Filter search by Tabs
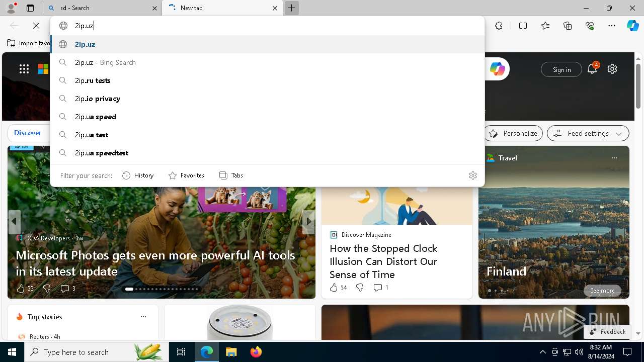Screen dimensions: 644x362 pos(231,175)
